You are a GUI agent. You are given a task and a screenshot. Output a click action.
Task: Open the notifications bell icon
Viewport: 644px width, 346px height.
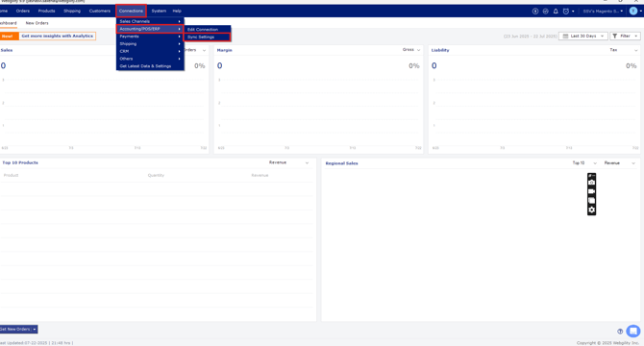pyautogui.click(x=556, y=12)
